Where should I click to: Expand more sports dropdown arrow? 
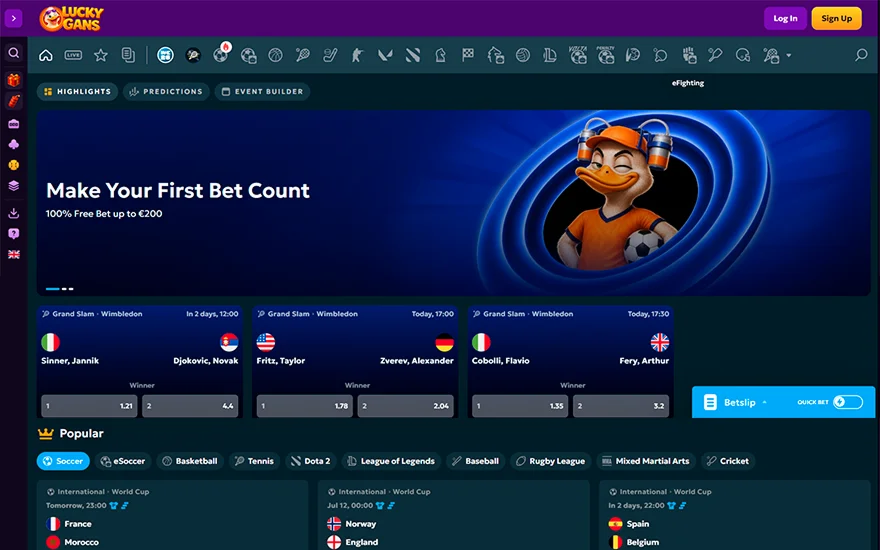point(789,56)
